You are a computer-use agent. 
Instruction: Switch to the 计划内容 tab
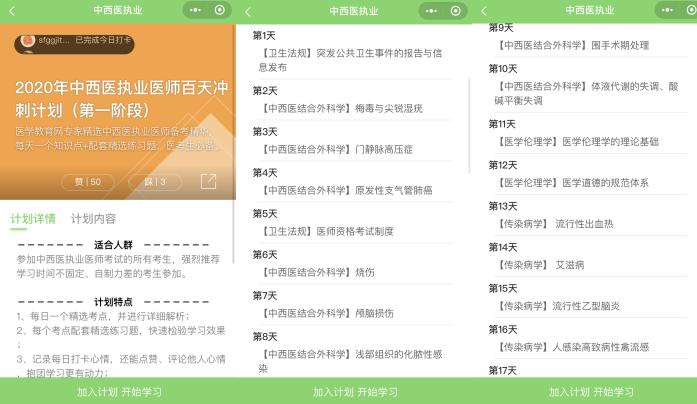(93, 218)
